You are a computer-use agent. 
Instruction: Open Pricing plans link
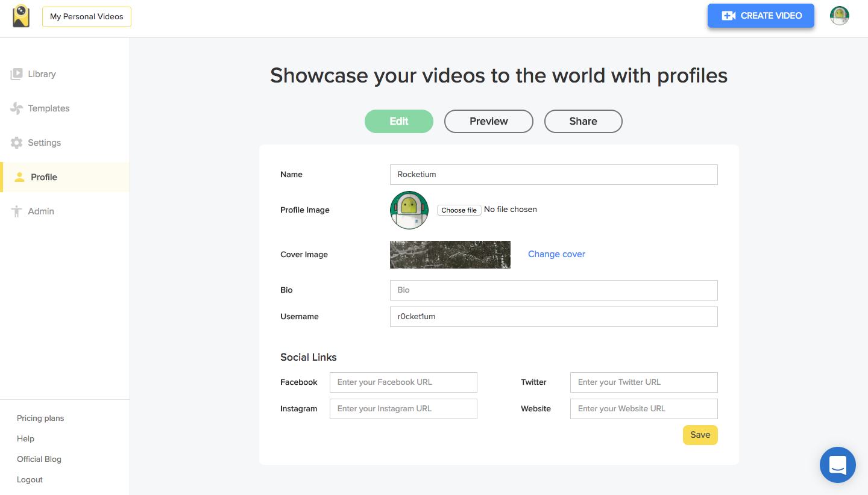click(x=40, y=418)
